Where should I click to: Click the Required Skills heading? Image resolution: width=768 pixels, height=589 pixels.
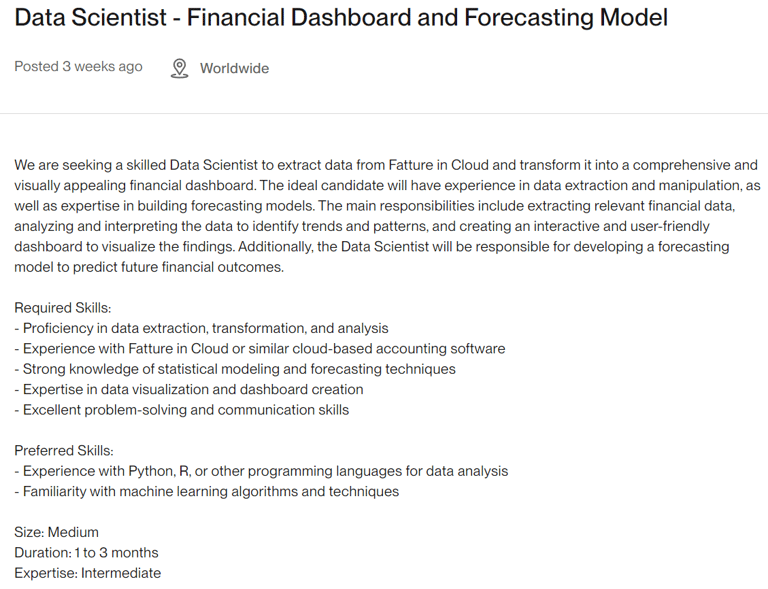pos(63,308)
